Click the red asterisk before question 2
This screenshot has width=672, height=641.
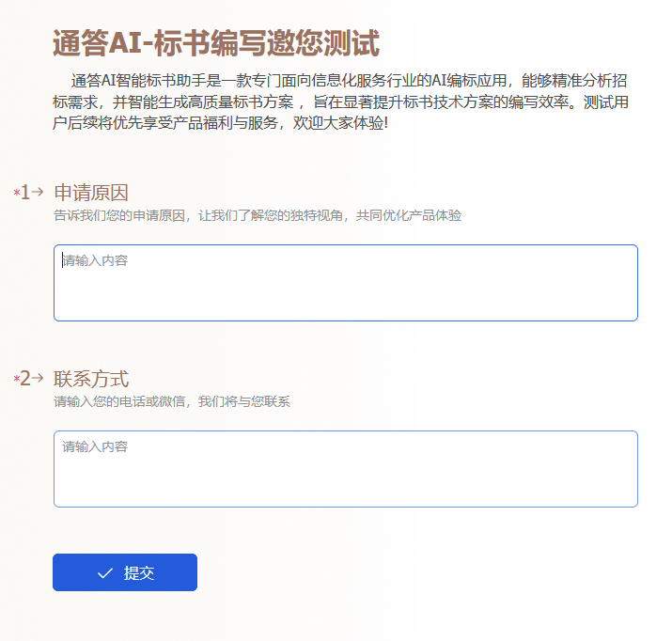click(16, 379)
